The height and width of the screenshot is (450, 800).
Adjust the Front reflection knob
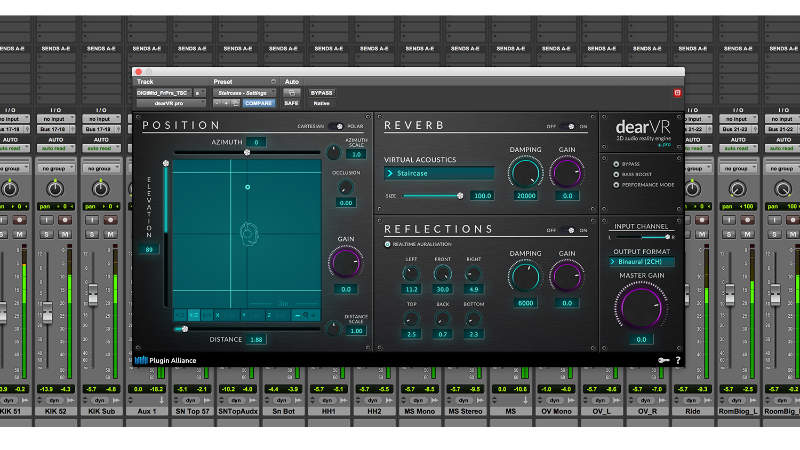[442, 274]
